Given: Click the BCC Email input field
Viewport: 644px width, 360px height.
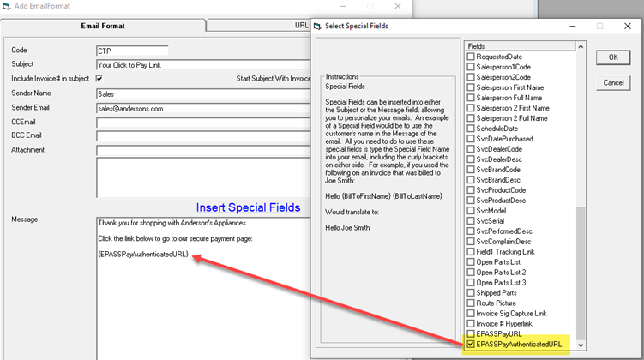Looking at the screenshot, I should [204, 136].
